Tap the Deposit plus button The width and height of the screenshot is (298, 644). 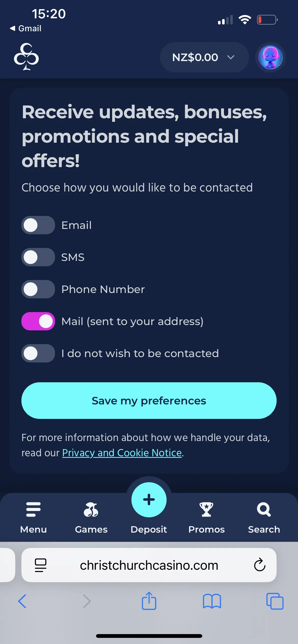tap(149, 500)
